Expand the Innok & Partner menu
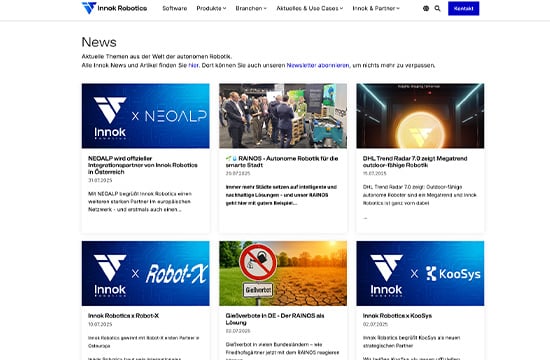 (376, 8)
